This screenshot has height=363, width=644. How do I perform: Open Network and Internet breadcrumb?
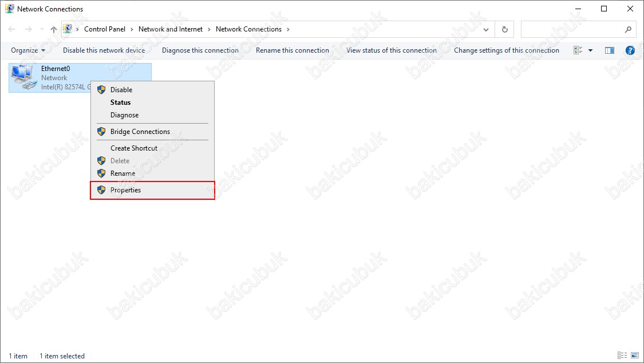(171, 29)
